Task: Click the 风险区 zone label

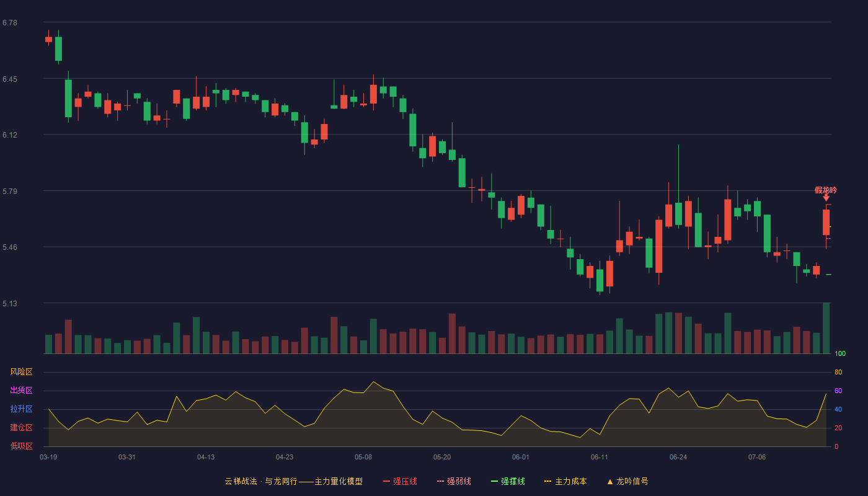Action: (x=21, y=372)
